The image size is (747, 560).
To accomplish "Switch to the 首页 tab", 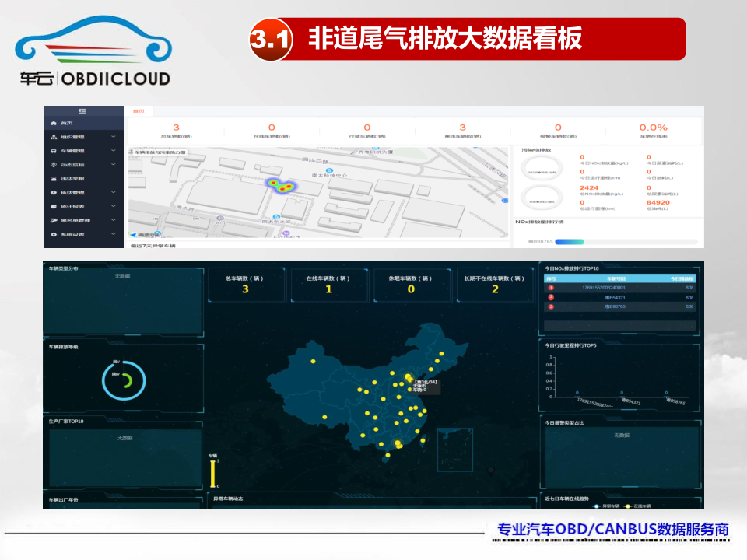I will (x=139, y=111).
